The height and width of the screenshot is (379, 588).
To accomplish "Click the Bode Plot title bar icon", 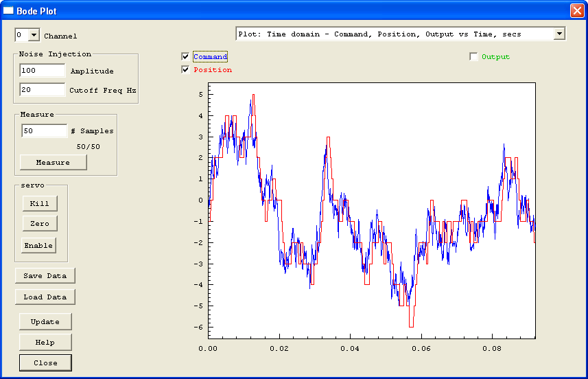I will point(9,10).
